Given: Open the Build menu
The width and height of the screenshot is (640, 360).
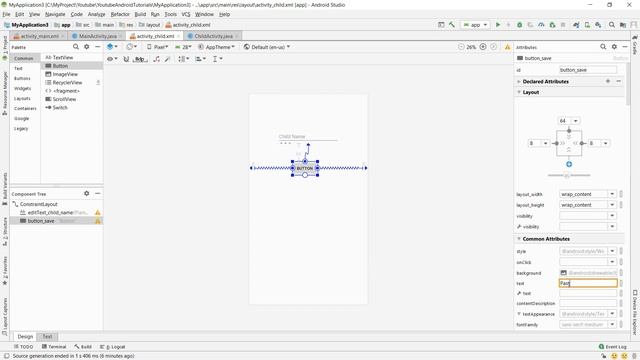Looking at the screenshot, I should (140, 14).
